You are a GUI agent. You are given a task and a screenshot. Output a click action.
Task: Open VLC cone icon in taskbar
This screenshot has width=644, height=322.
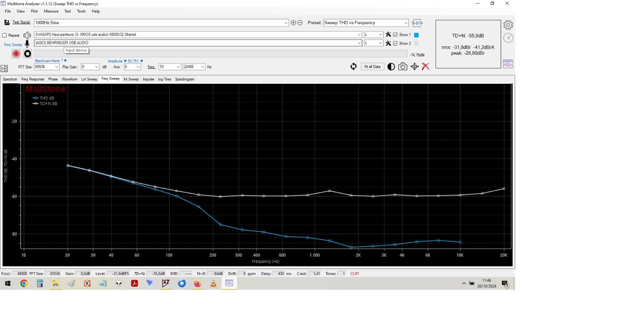[x=213, y=284]
